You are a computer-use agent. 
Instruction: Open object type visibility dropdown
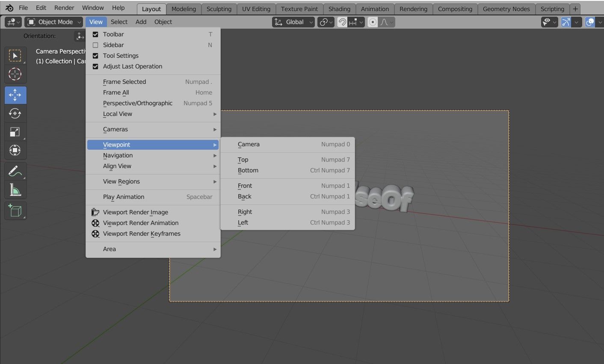(550, 22)
